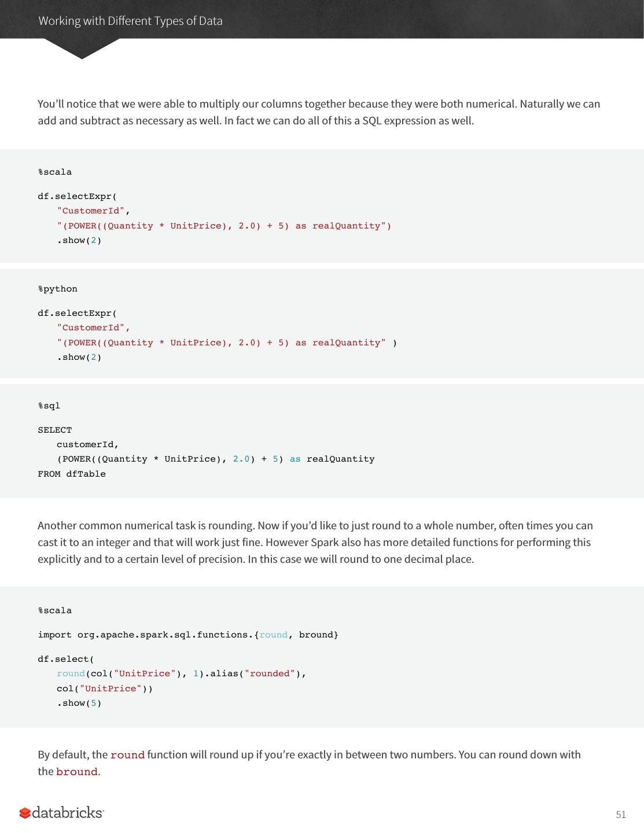Image resolution: width=644 pixels, height=833 pixels.
Task: Click the header title "Working with Different Types of Data"
Action: click(x=130, y=21)
